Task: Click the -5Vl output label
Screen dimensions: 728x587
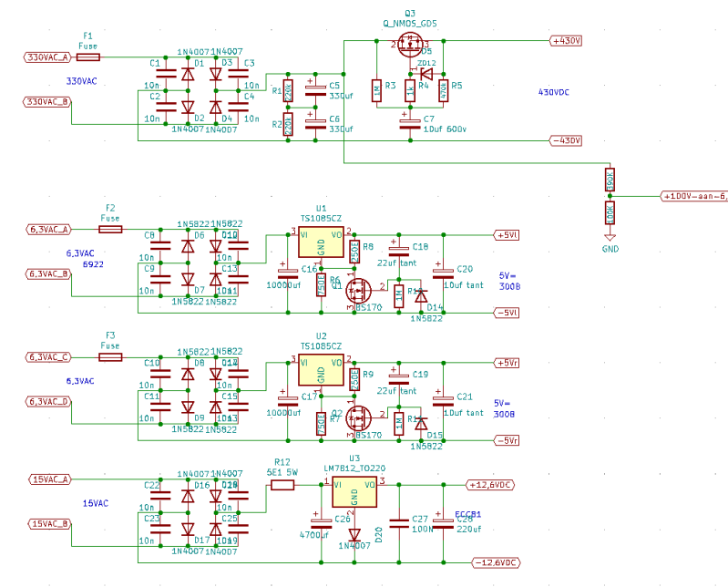Action: [x=506, y=313]
